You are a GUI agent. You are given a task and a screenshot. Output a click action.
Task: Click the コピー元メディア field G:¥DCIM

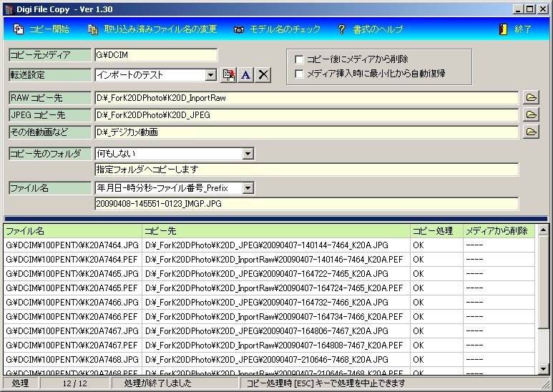(x=156, y=55)
